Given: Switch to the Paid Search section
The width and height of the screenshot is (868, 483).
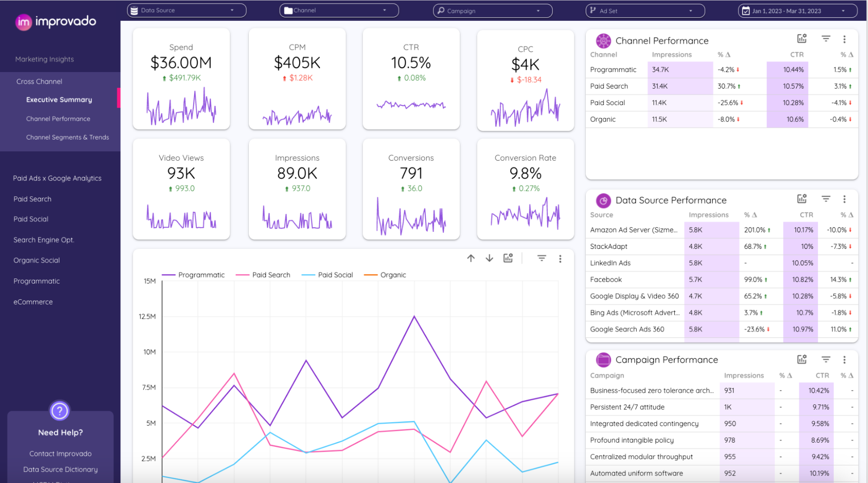Looking at the screenshot, I should click(x=32, y=198).
